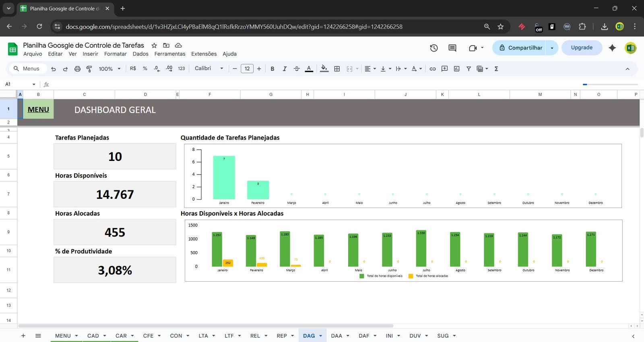
Task: Click the functions sigma icon
Action: click(496, 69)
